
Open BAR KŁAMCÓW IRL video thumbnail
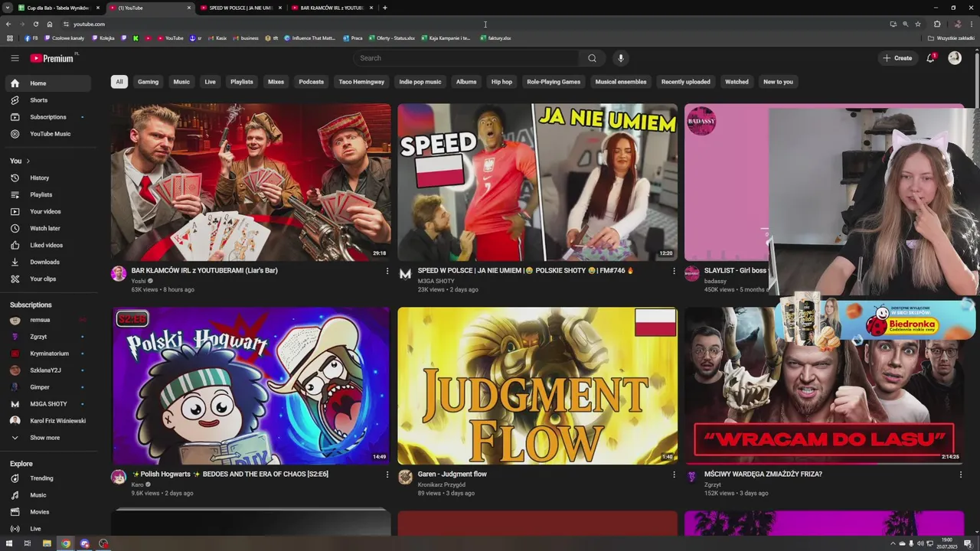click(x=250, y=182)
